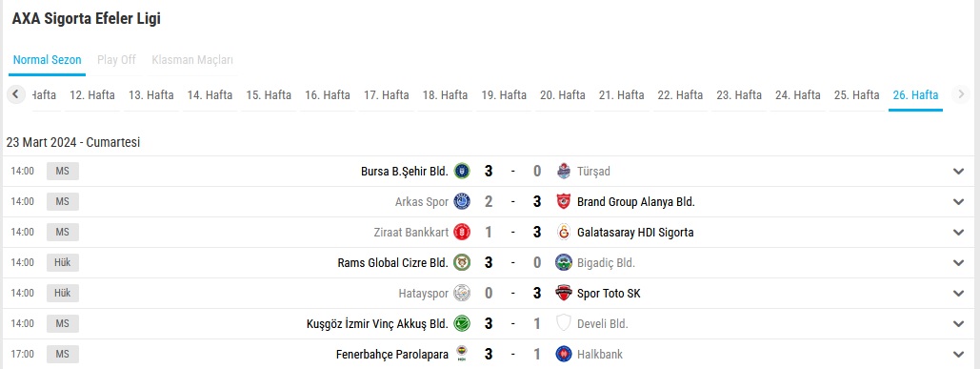Click the Halkbank team logo
Image resolution: width=980 pixels, height=369 pixels.
[x=564, y=354]
